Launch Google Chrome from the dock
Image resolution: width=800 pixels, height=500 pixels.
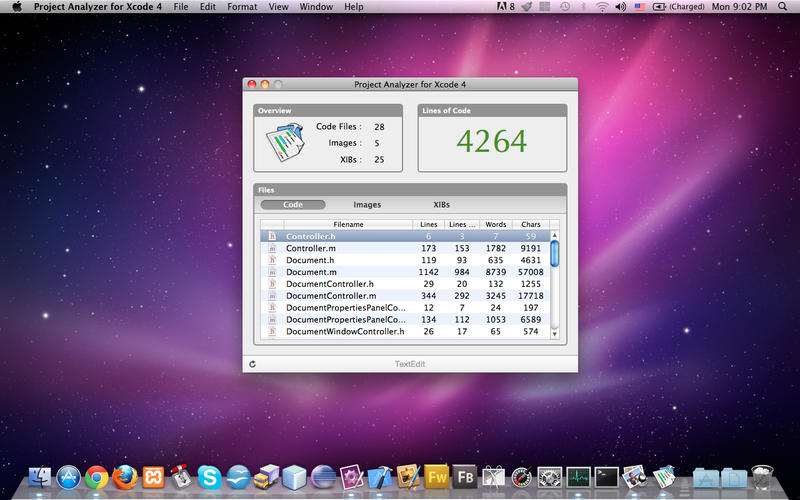96,478
